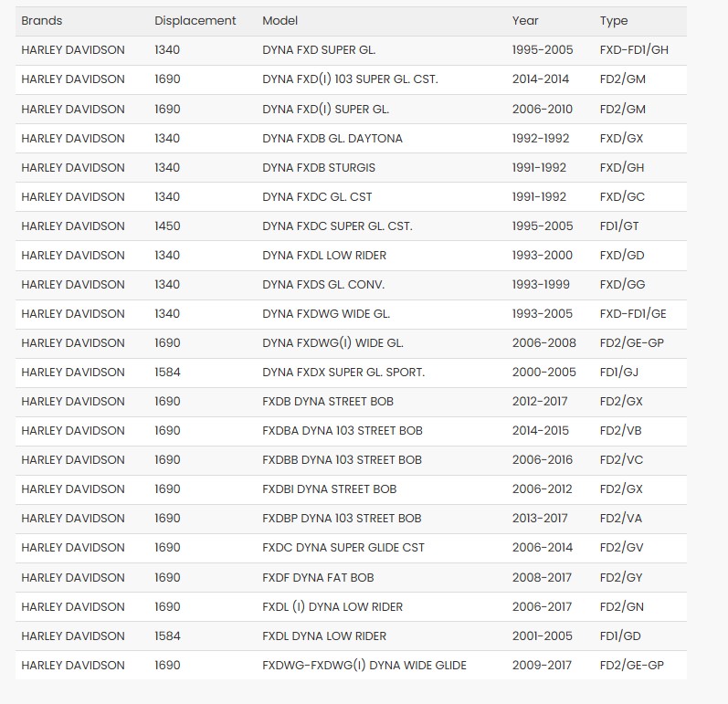Click the Type column header

tap(614, 21)
